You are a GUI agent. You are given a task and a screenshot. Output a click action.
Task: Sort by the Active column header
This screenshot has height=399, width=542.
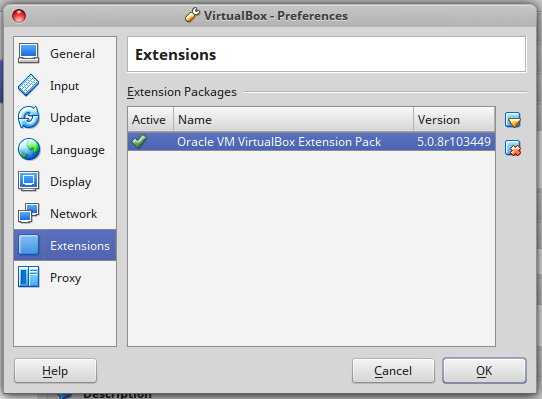click(x=150, y=120)
